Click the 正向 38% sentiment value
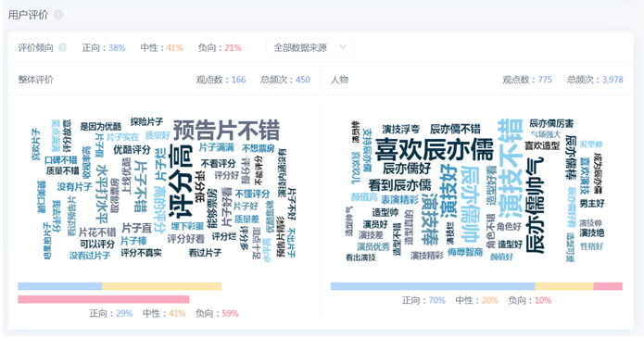This screenshot has width=644, height=339. pos(117,47)
